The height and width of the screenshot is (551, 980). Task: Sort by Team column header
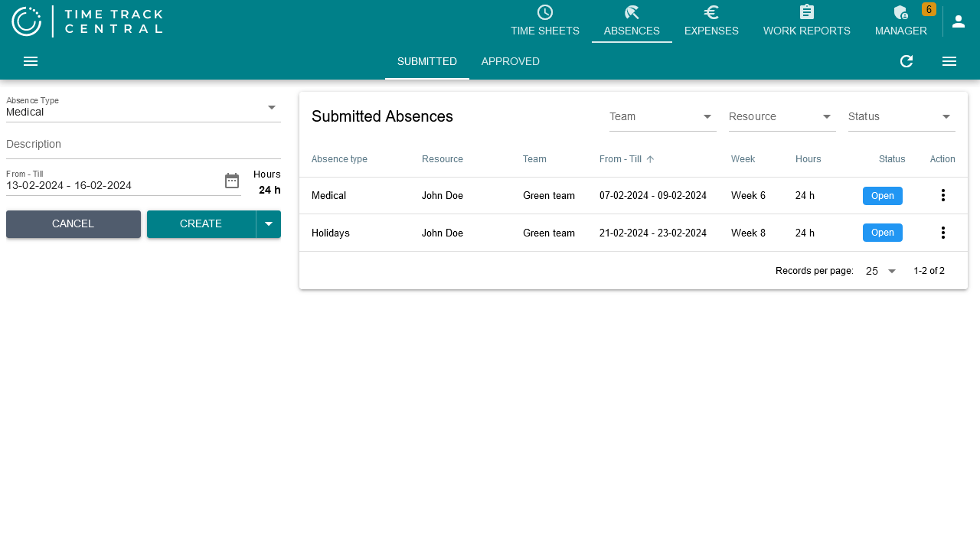[534, 159]
